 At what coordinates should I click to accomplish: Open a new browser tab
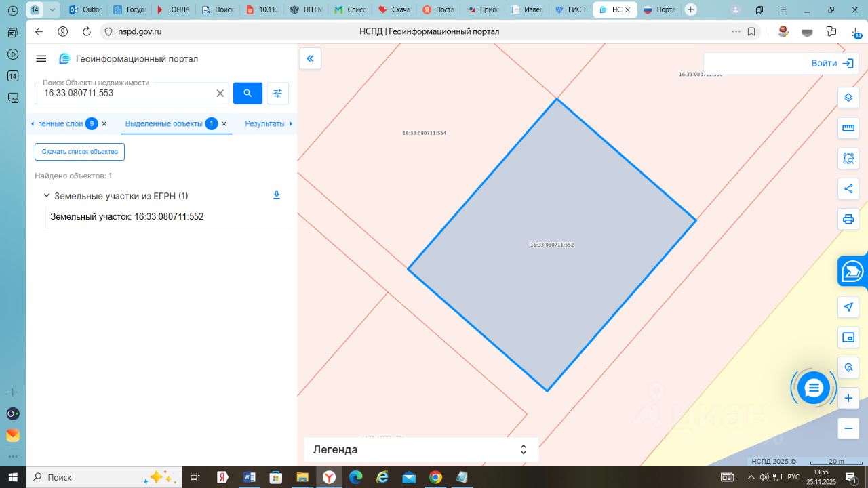(x=691, y=9)
